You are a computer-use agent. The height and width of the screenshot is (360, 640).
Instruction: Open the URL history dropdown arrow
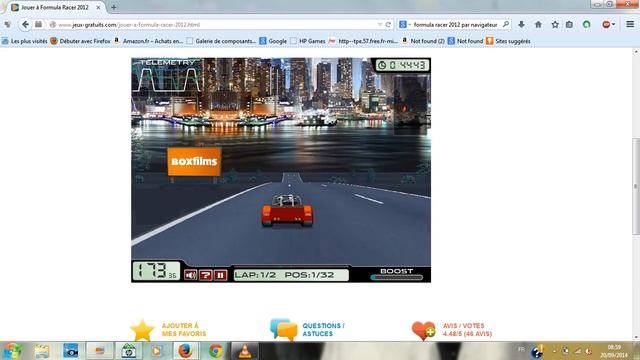pos(380,24)
